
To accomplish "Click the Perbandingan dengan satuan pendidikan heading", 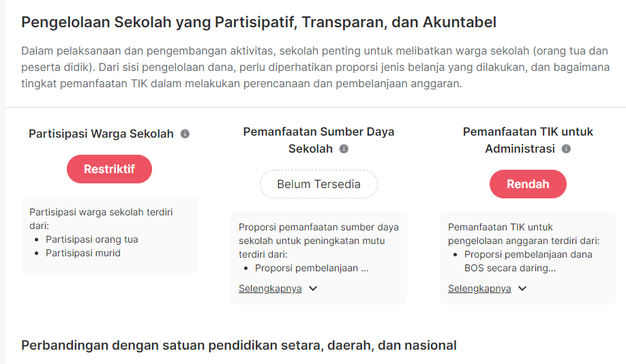I will 239,345.
